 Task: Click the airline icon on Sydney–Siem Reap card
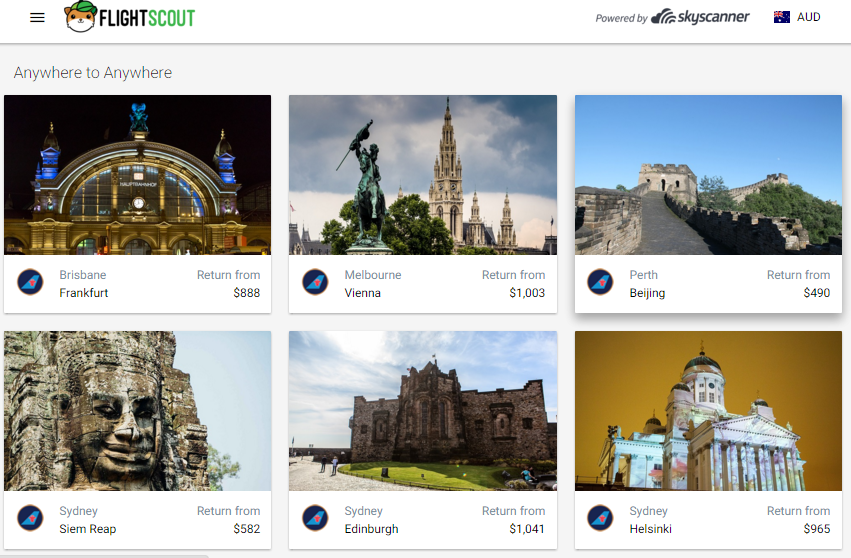(x=30, y=518)
